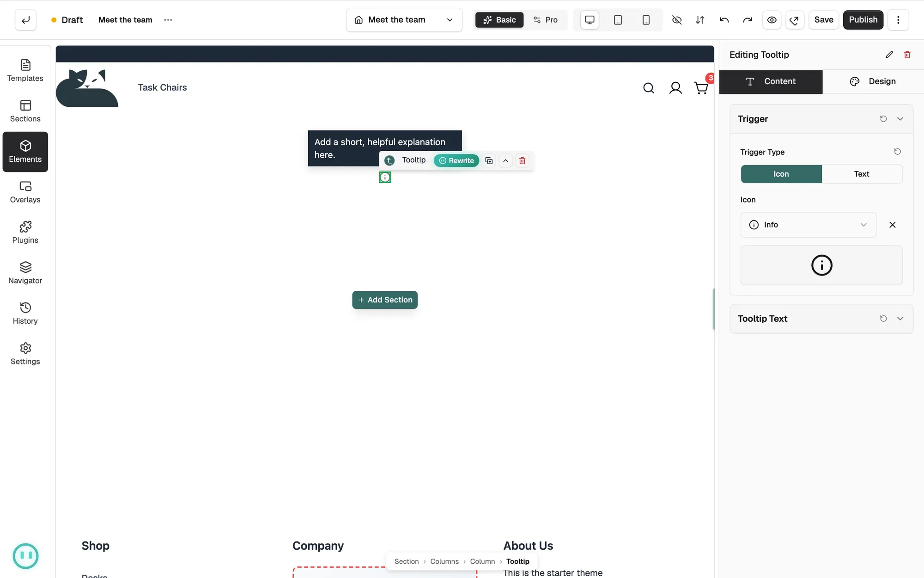This screenshot has width=924, height=578.
Task: Click the undo arrow in the top bar
Action: point(724,20)
